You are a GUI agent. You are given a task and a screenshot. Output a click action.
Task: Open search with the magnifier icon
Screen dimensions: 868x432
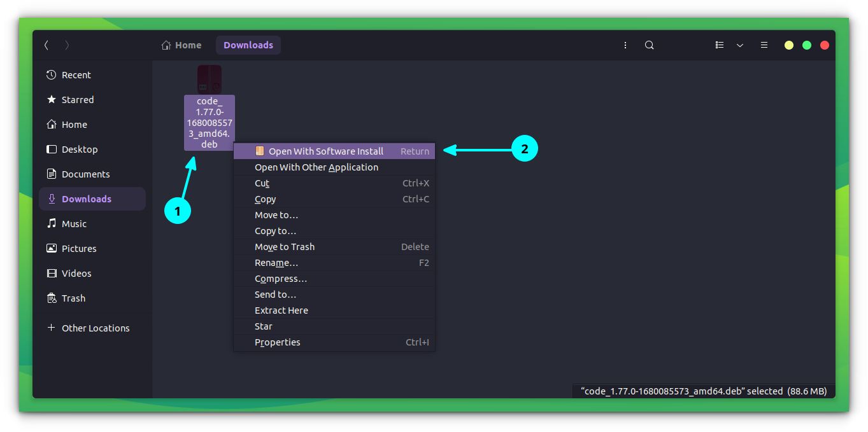pyautogui.click(x=649, y=45)
